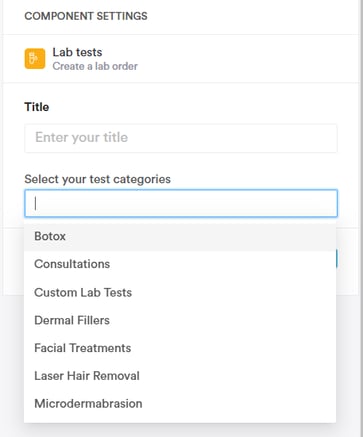Choose Consultations from the categories list
Viewport: 363px width, 437px height.
click(x=180, y=264)
